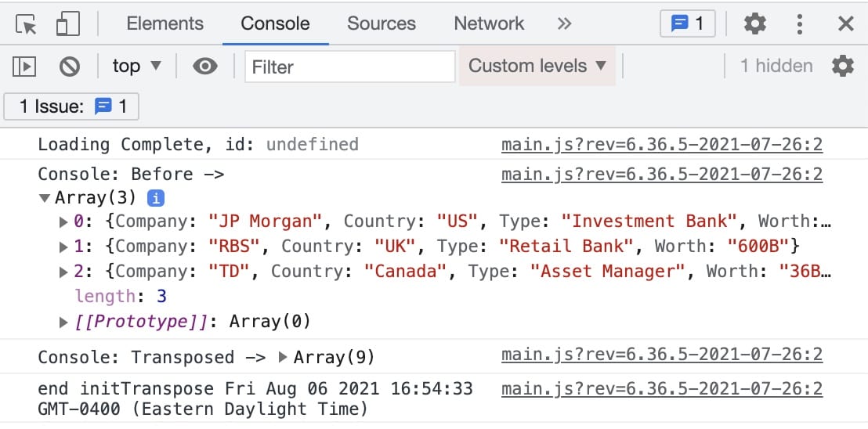Open DevTools settings gear icon
This screenshot has width=868, height=429.
[755, 23]
